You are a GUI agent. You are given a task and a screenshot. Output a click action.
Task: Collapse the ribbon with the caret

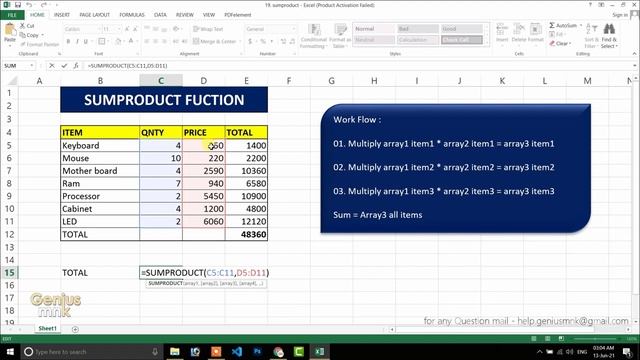coord(634,54)
